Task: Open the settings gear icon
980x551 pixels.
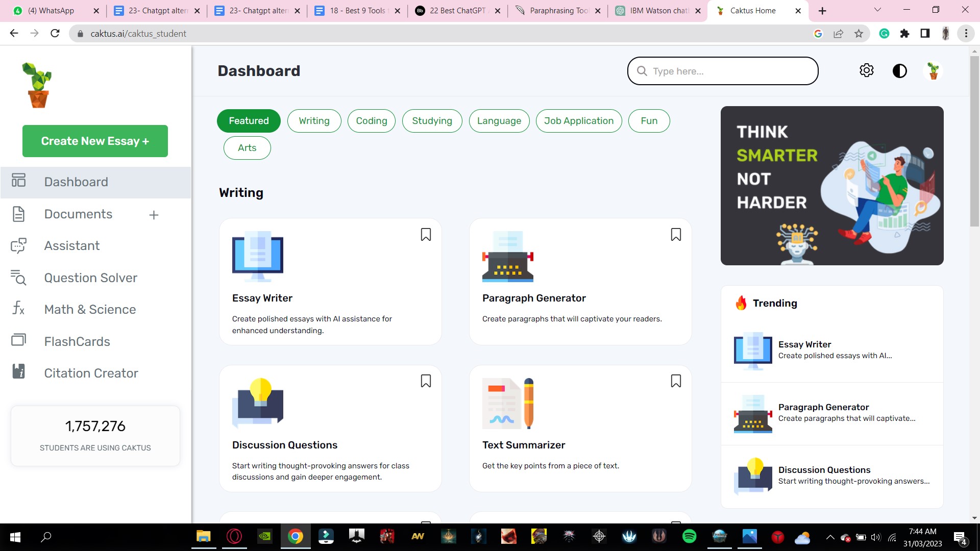Action: click(x=866, y=70)
